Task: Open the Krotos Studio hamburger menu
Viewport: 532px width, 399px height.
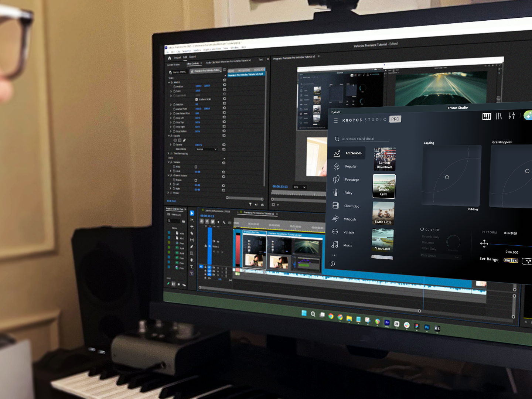Action: [x=335, y=120]
